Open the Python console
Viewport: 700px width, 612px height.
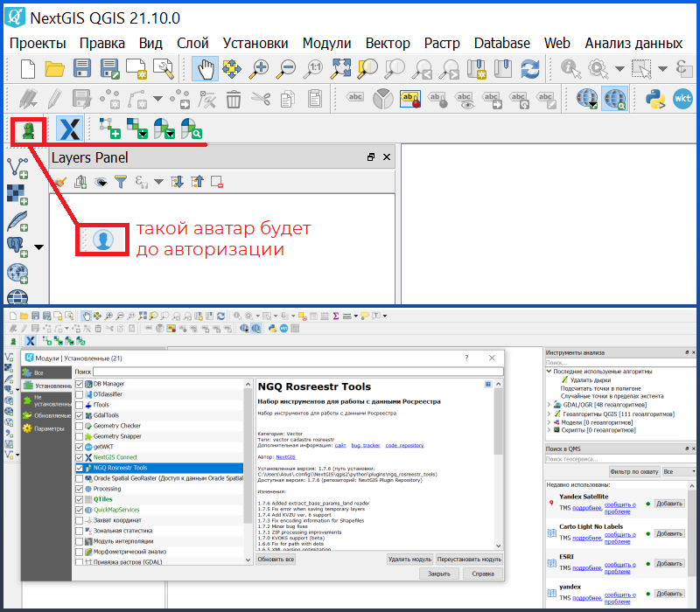655,99
